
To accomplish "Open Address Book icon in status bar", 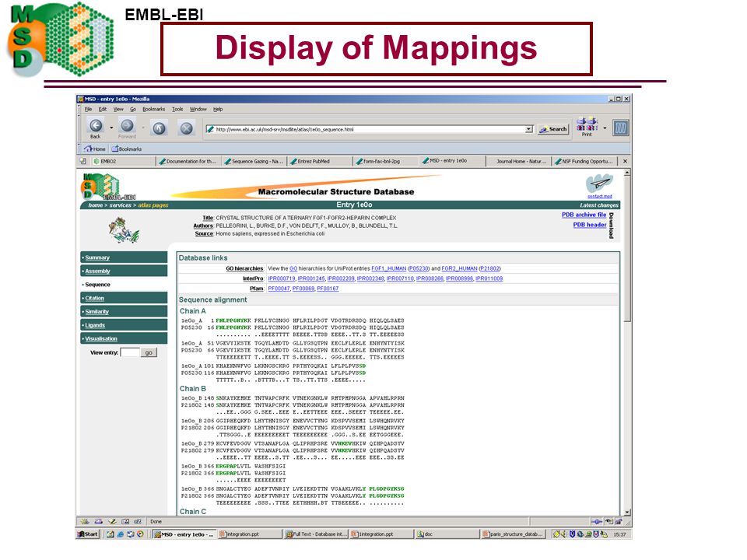I will tap(124, 521).
